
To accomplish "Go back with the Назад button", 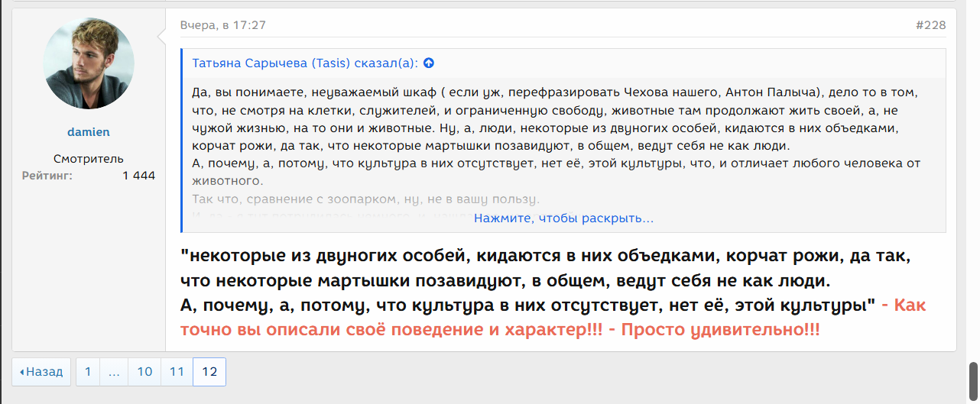I will coord(41,372).
